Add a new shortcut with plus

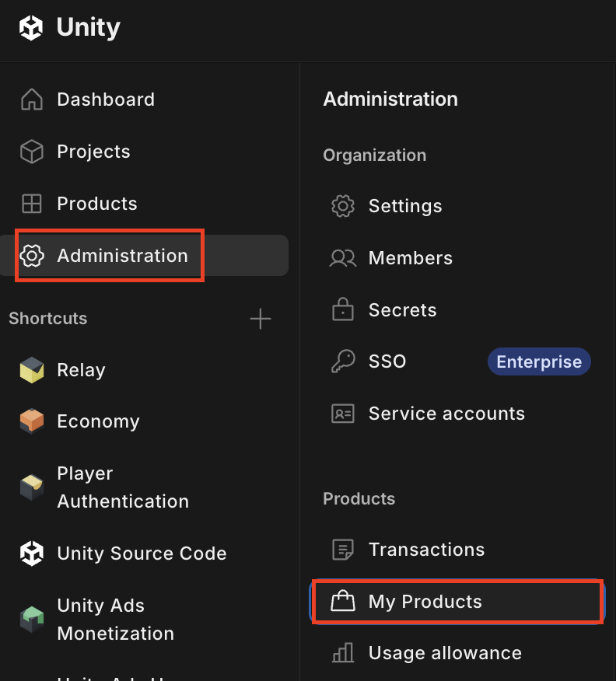pos(261,319)
